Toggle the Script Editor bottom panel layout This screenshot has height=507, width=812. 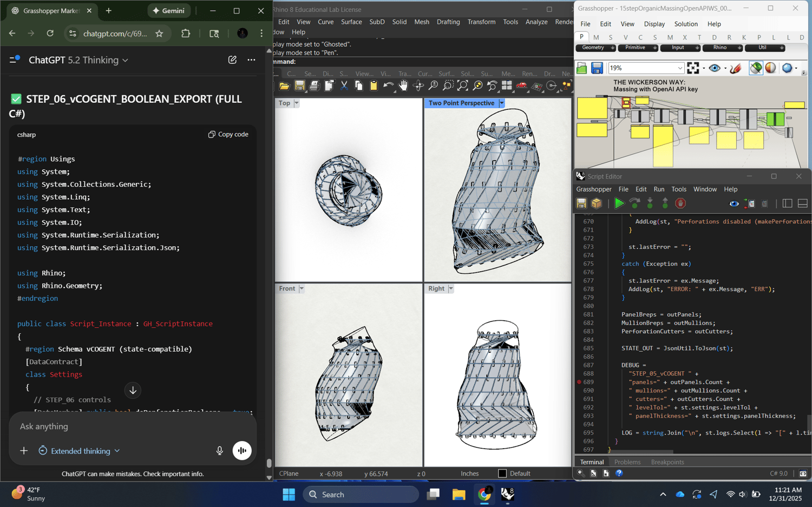coord(802,203)
